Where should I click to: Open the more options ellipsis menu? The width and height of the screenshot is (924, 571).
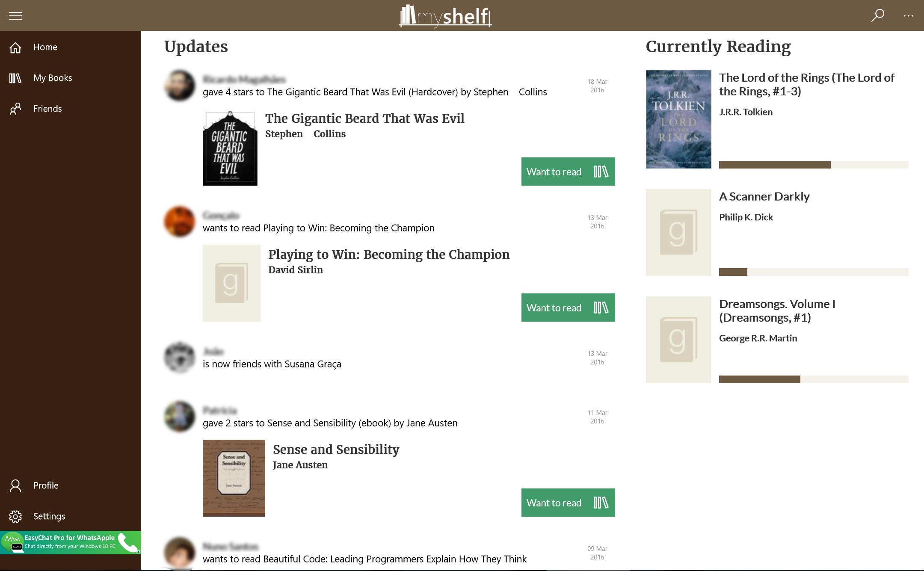pos(909,16)
